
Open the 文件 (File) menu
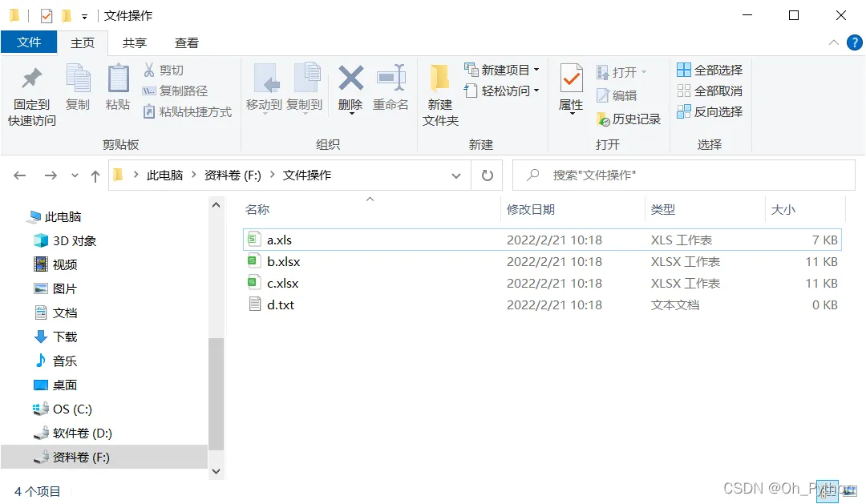coord(29,42)
